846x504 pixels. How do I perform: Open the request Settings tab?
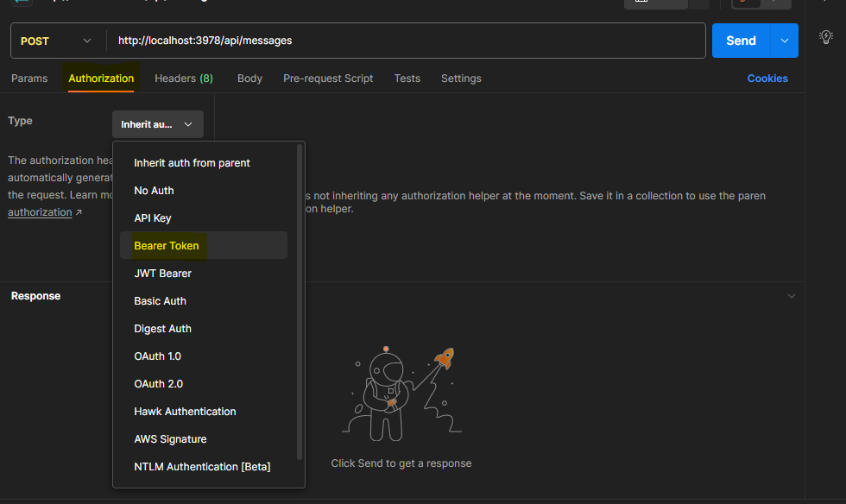[461, 79]
